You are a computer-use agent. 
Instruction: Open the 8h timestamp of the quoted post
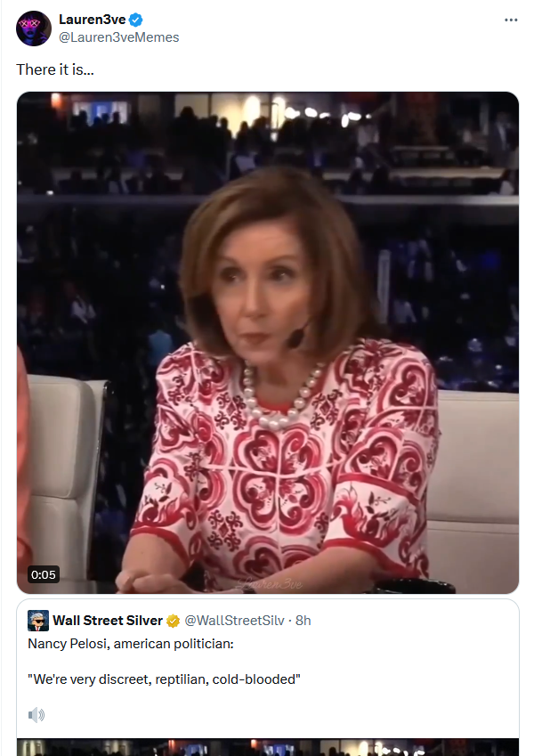[303, 621]
